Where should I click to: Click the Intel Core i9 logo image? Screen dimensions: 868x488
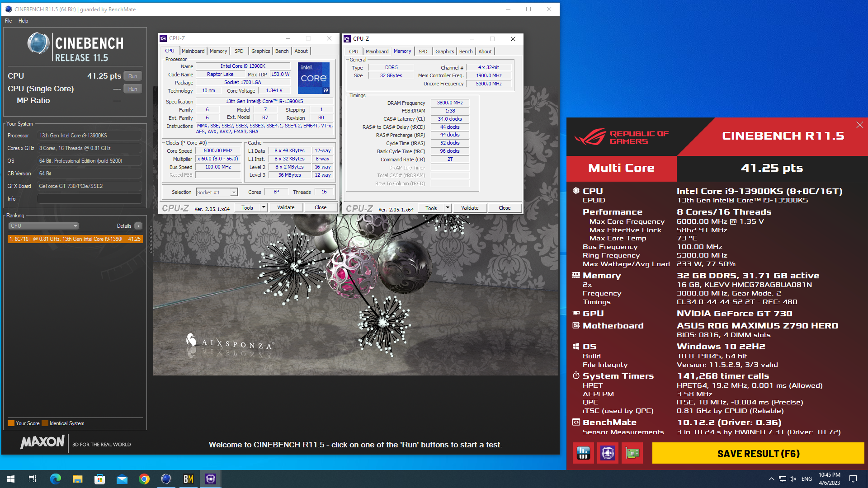314,78
